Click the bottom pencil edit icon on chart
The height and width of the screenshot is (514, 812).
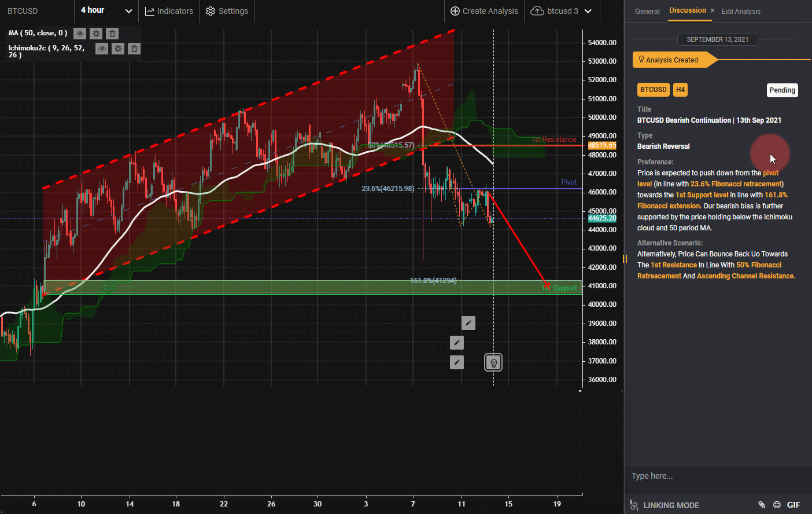click(457, 362)
